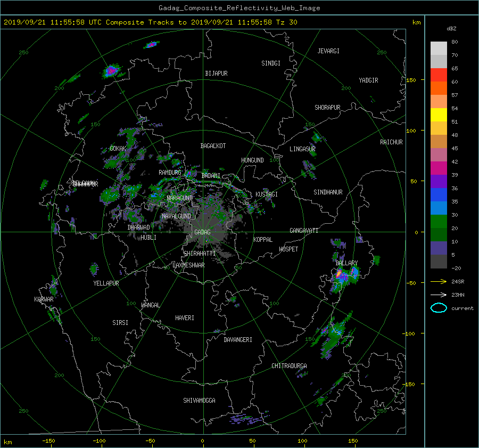
Task: Click the HUNGUND city label
Action: (252, 160)
